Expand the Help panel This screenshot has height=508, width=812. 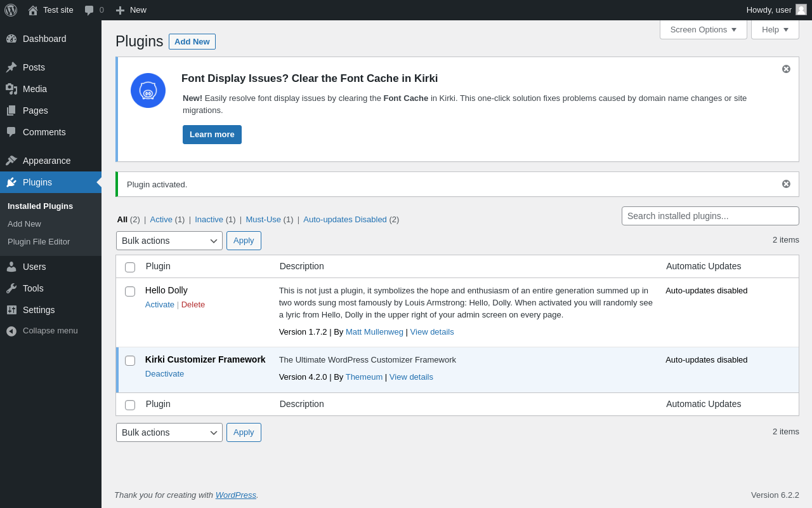(x=775, y=29)
